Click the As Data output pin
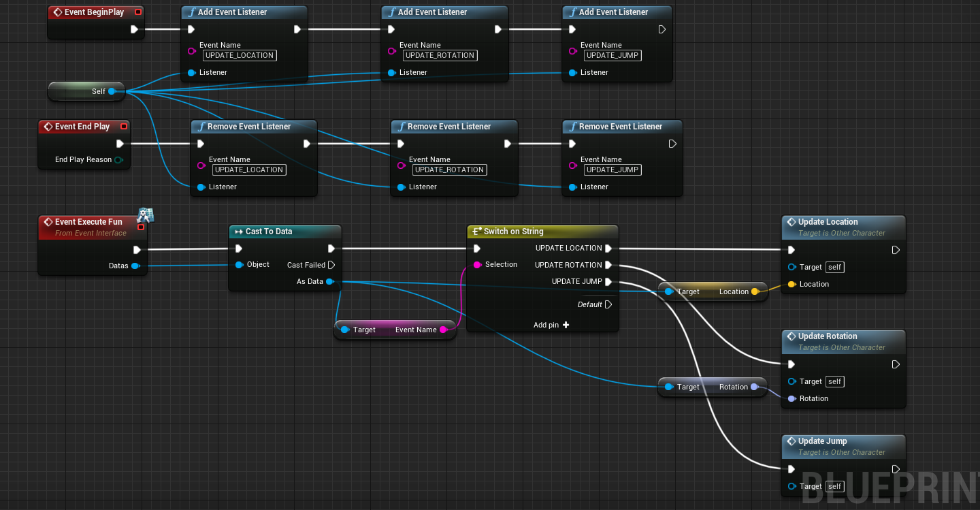 click(x=329, y=282)
